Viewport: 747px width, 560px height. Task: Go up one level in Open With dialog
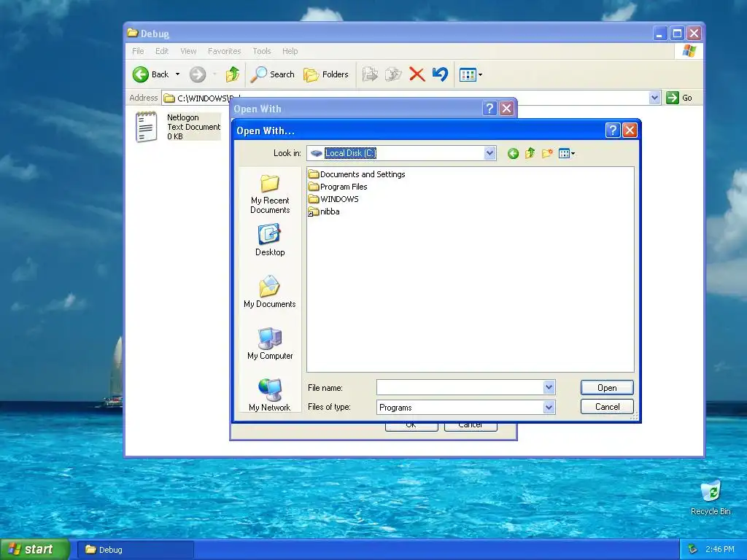tap(530, 153)
